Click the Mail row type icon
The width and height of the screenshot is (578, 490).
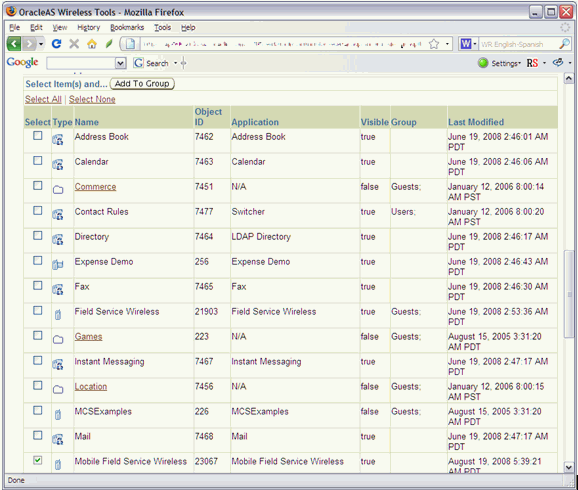(x=58, y=439)
